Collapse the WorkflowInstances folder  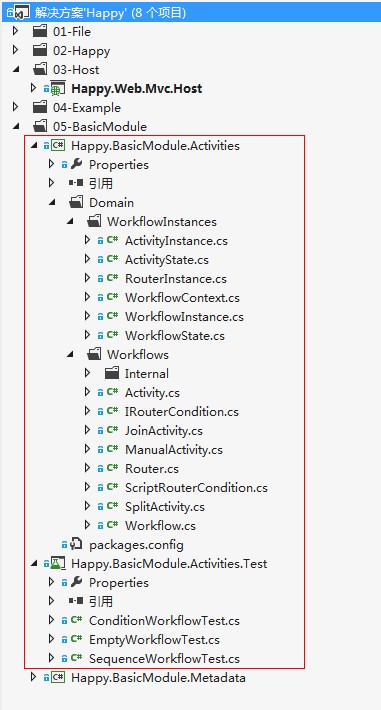70,222
